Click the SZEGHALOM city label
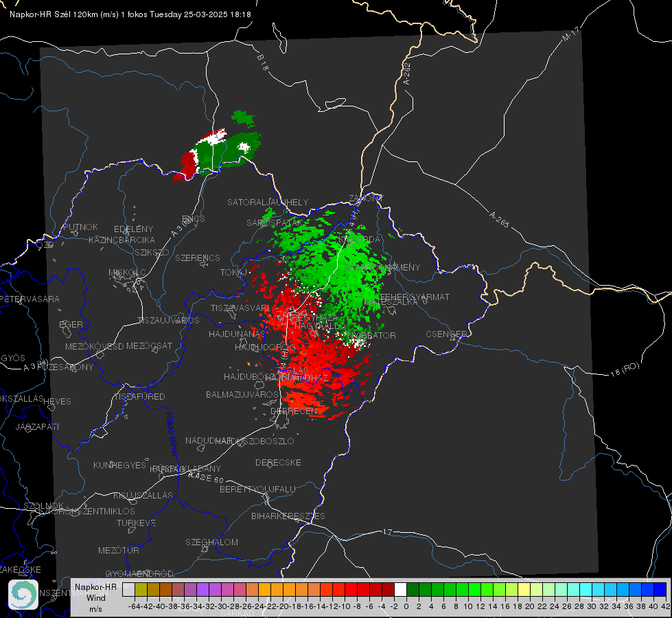This screenshot has height=618, width=672. point(211,542)
